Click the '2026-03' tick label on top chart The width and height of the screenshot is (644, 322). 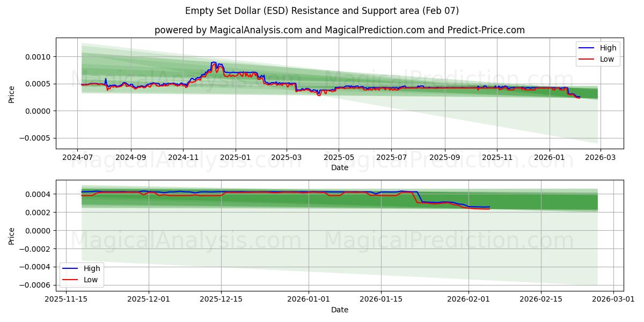(600, 158)
